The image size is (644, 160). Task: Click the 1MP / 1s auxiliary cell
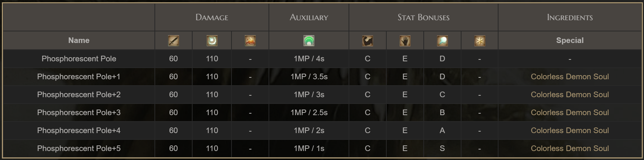coord(309,148)
